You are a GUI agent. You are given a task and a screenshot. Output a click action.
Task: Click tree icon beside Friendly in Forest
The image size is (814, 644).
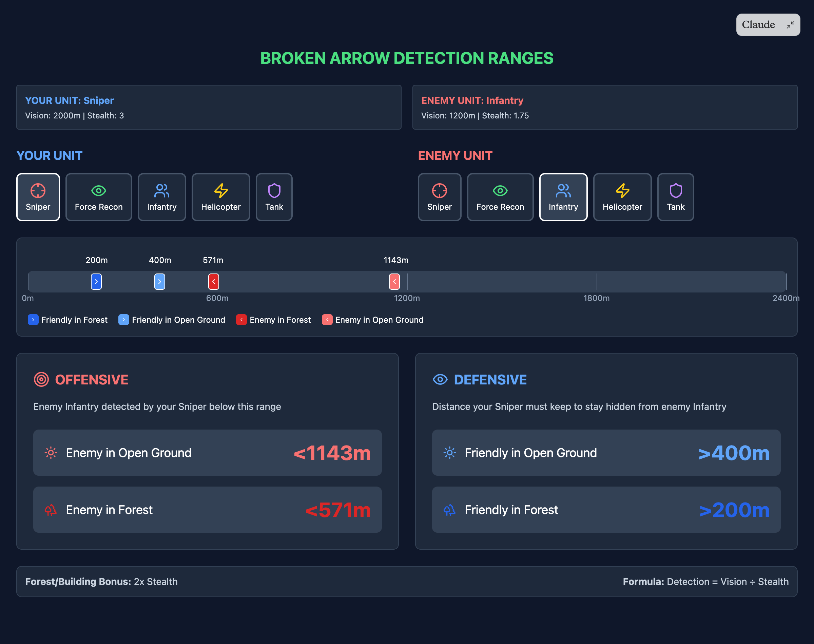(450, 510)
